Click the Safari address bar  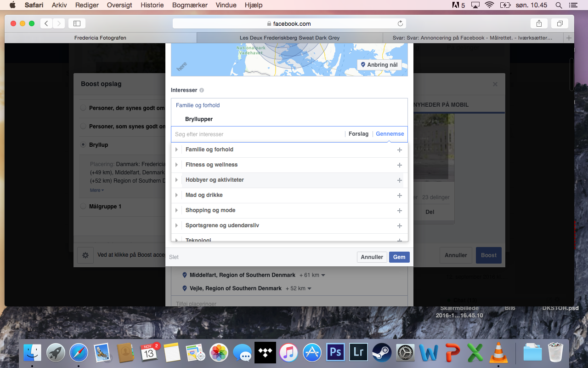click(289, 23)
